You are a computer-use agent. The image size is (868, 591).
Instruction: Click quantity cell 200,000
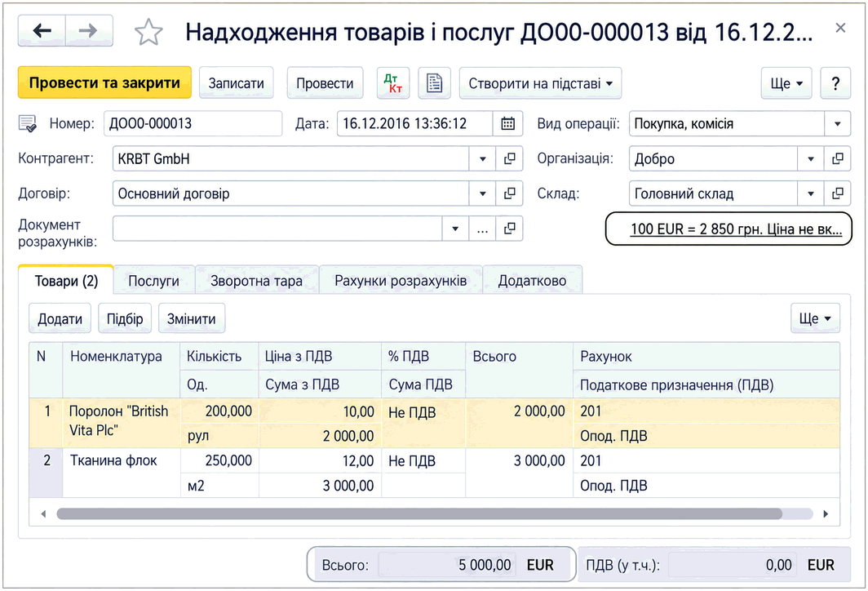pyautogui.click(x=219, y=411)
